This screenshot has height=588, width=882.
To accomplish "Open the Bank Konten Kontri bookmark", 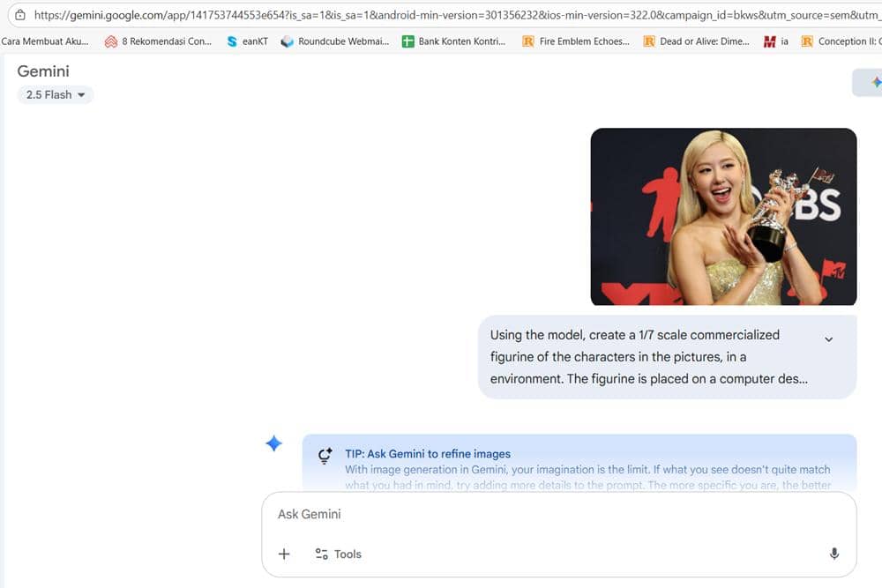I will click(x=454, y=41).
